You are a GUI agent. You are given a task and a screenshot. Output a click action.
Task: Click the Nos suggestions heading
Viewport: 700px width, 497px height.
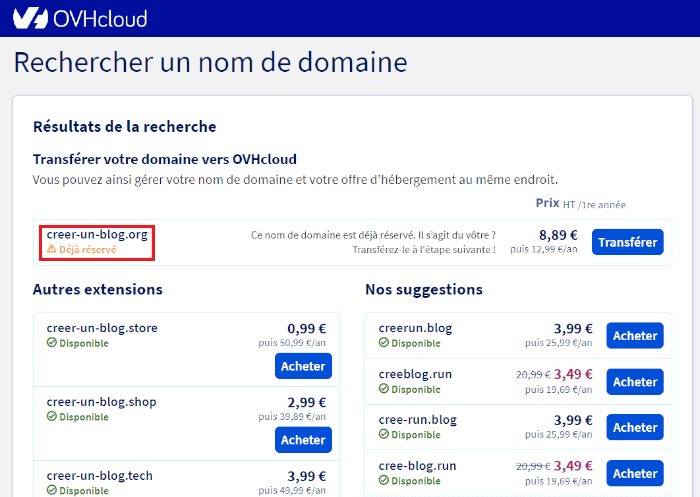tap(424, 289)
